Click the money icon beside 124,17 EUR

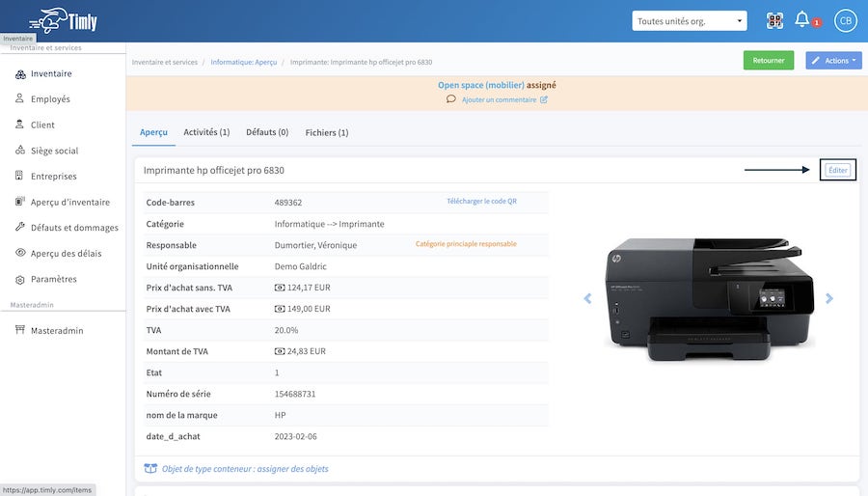point(280,288)
